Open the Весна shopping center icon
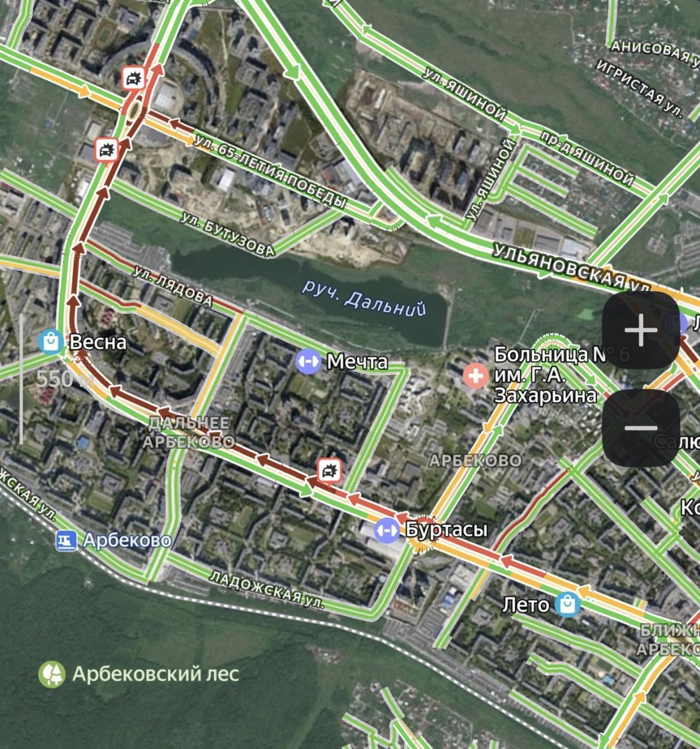The width and height of the screenshot is (700, 749). [x=49, y=342]
